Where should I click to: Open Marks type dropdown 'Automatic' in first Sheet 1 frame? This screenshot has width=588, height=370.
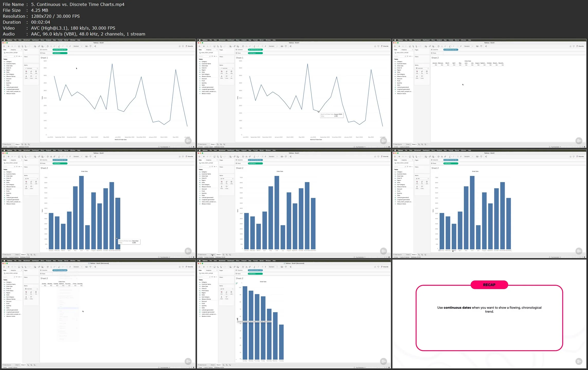point(31,68)
